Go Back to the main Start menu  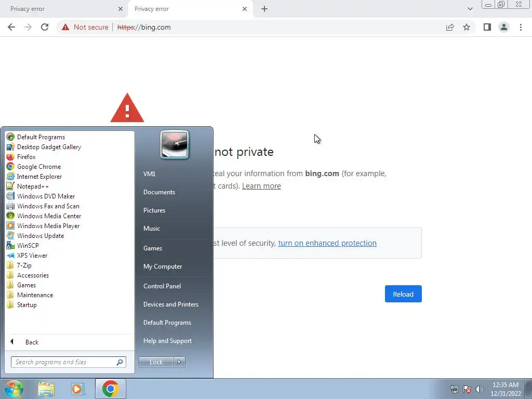click(70, 342)
